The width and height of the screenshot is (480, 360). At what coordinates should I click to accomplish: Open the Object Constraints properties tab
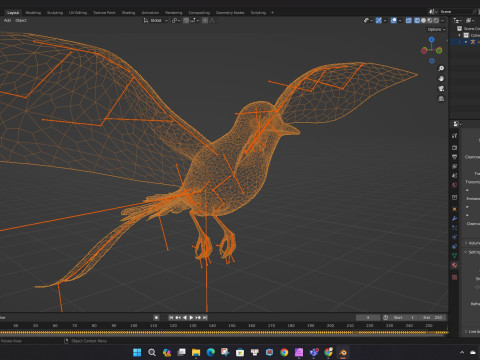(454, 247)
